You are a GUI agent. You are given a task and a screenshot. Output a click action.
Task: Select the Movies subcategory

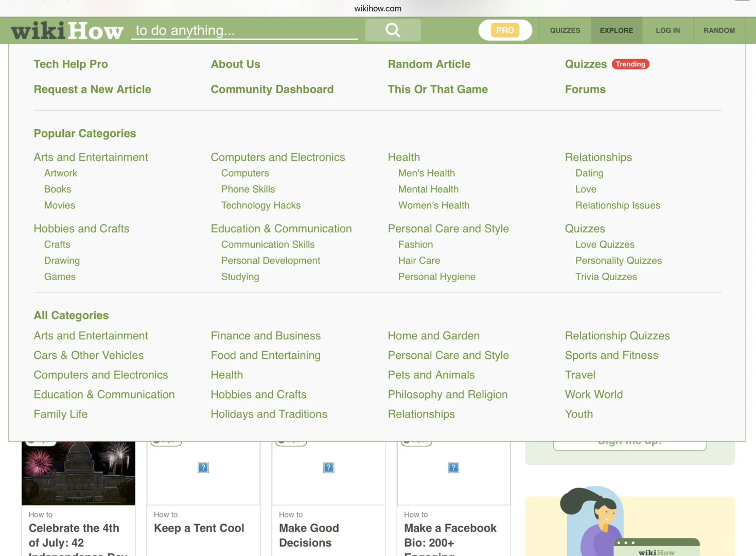60,205
